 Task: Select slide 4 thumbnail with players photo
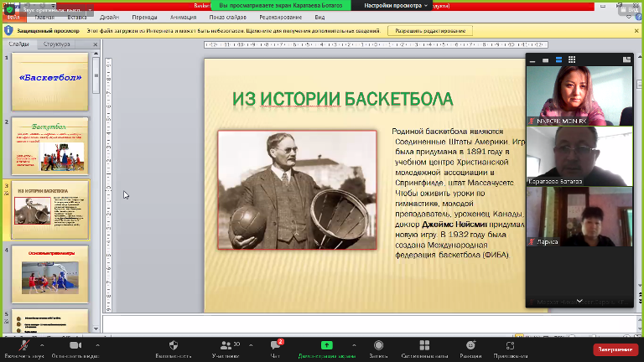click(49, 274)
